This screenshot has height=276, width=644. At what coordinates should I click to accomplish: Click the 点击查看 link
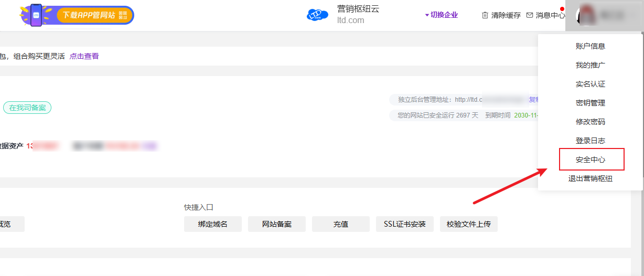pyautogui.click(x=84, y=56)
